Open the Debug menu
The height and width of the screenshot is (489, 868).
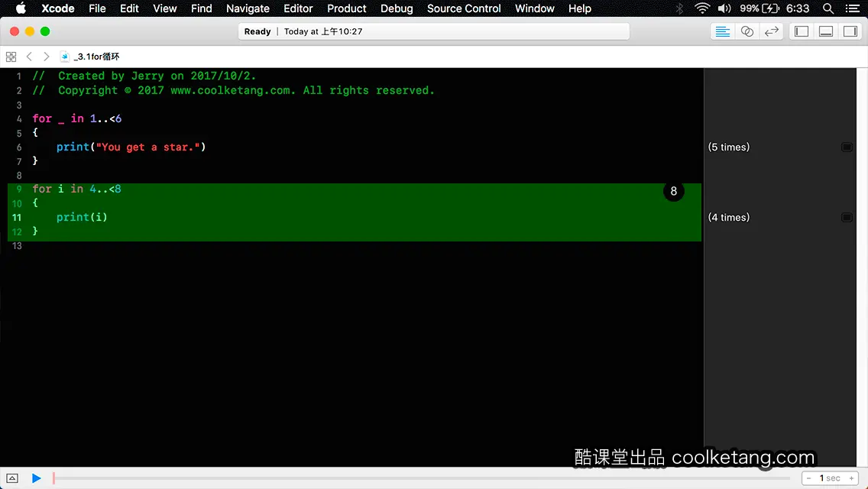coord(397,8)
